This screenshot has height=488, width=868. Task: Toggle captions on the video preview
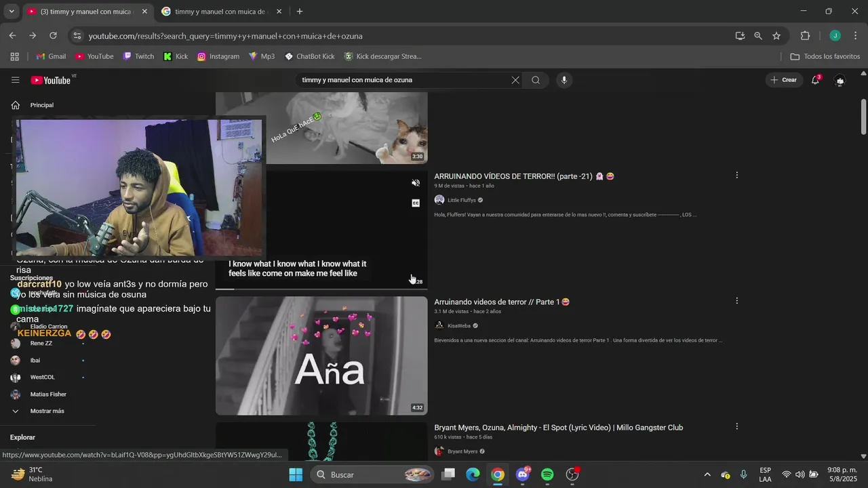pyautogui.click(x=416, y=203)
